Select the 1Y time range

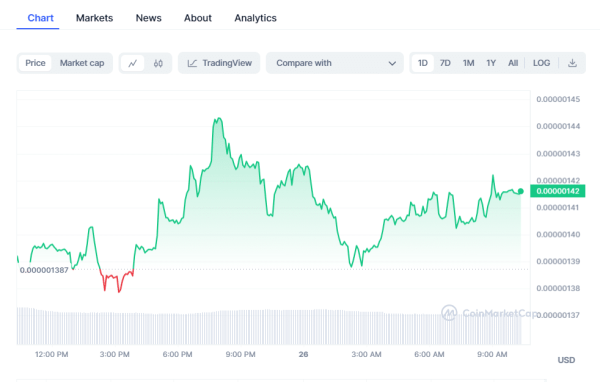coord(491,63)
